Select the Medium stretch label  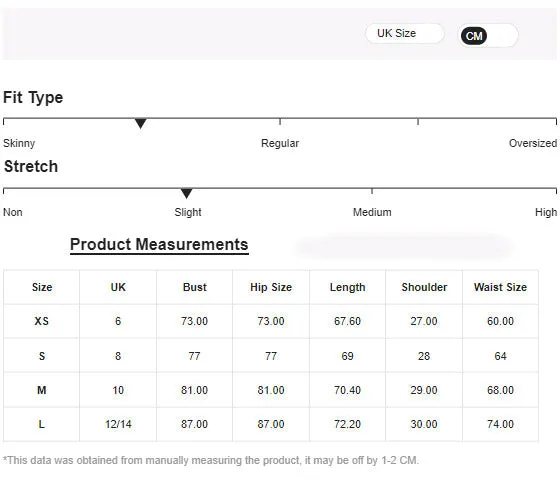pyautogui.click(x=372, y=212)
